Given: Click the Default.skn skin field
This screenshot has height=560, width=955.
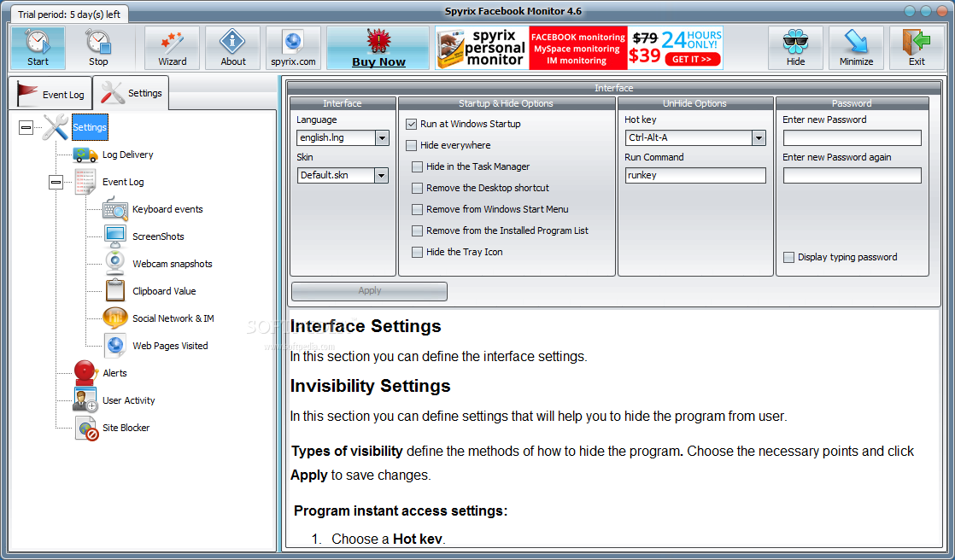Looking at the screenshot, I should pyautogui.click(x=337, y=175).
